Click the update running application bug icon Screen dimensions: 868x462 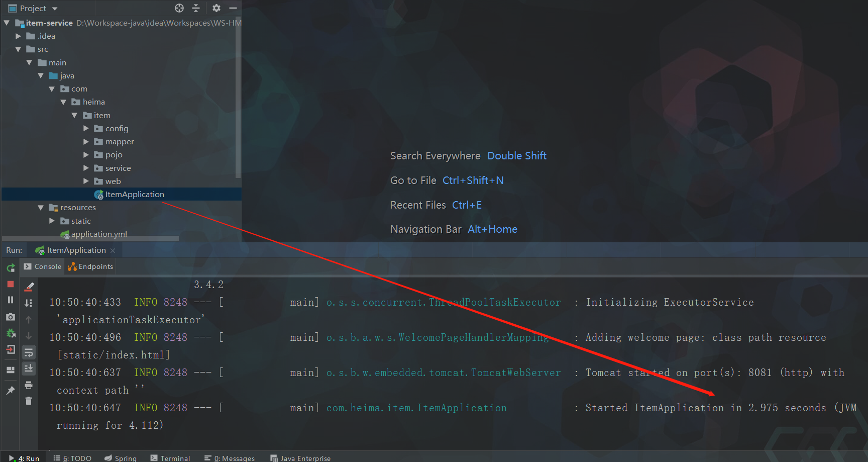click(x=11, y=333)
